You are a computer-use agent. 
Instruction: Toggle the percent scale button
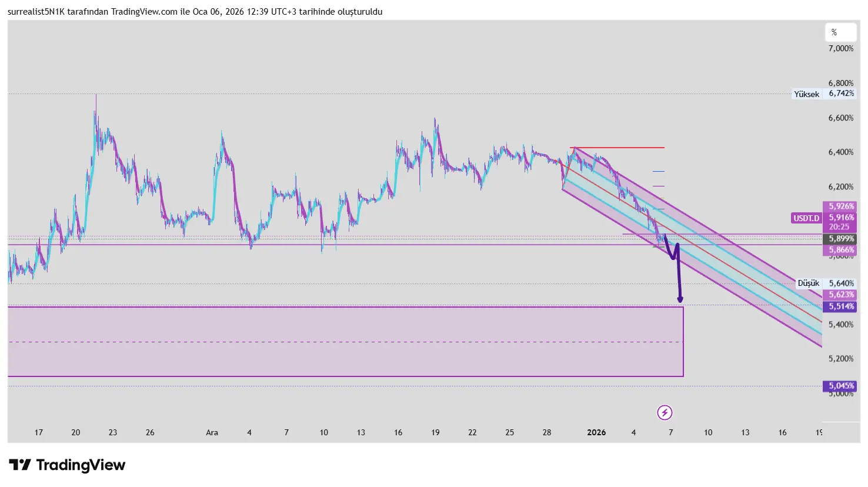click(x=840, y=32)
